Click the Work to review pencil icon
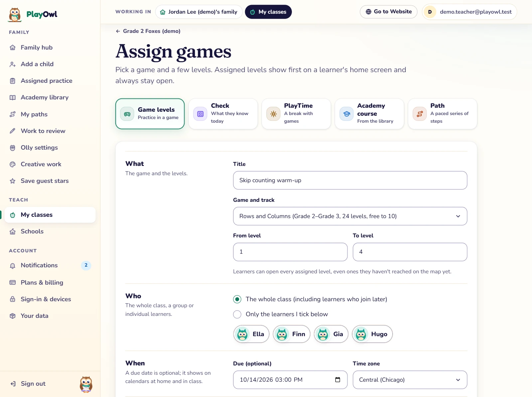The width and height of the screenshot is (532, 397). point(13,131)
